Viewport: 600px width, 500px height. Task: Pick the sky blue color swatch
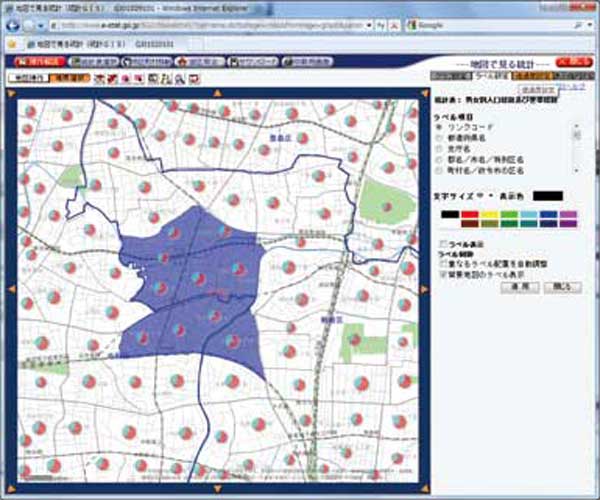point(529,214)
